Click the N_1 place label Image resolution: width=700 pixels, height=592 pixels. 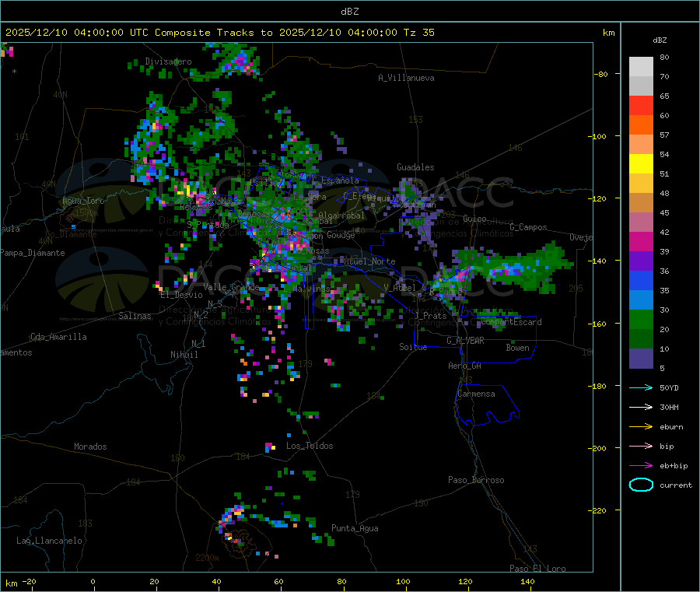pos(198,343)
